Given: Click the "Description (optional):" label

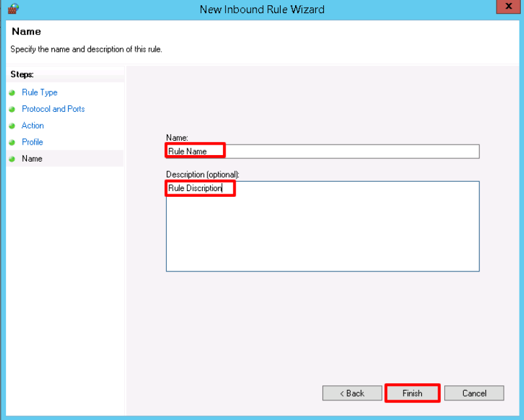Looking at the screenshot, I should point(203,175).
